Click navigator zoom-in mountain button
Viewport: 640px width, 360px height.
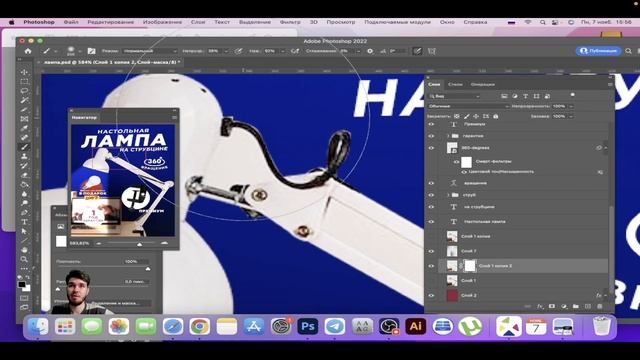[164, 243]
